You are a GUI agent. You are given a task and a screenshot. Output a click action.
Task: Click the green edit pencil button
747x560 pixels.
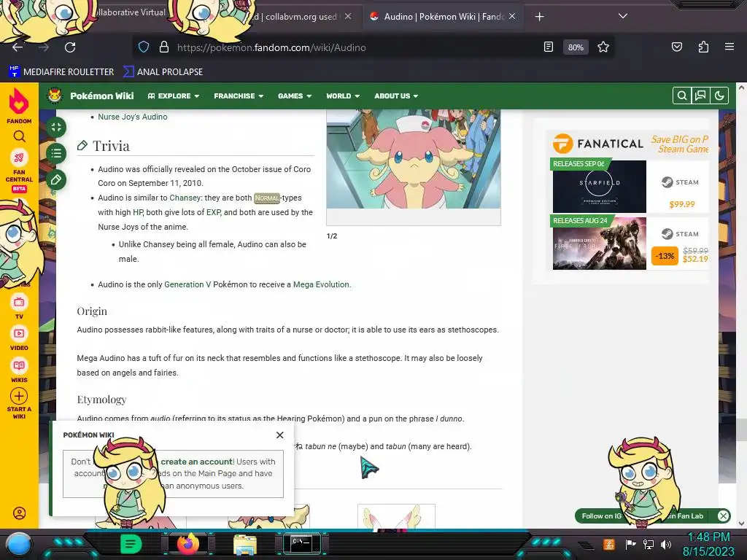point(56,179)
